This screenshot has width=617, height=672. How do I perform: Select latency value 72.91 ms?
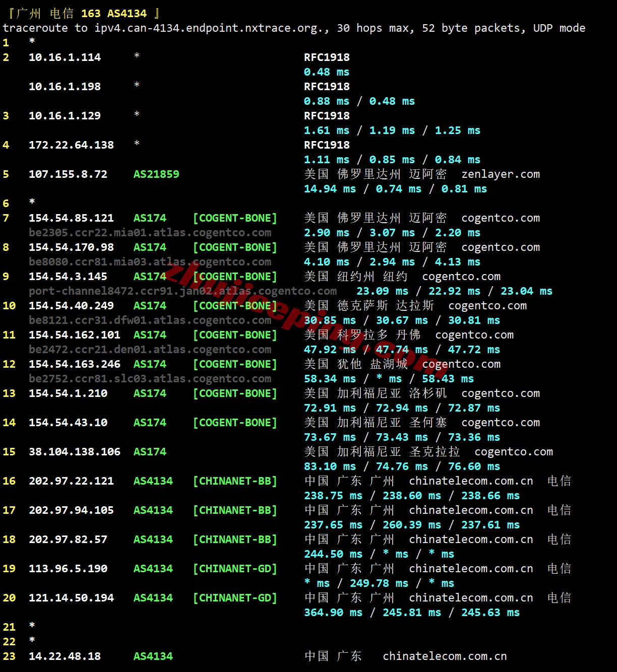coord(330,408)
